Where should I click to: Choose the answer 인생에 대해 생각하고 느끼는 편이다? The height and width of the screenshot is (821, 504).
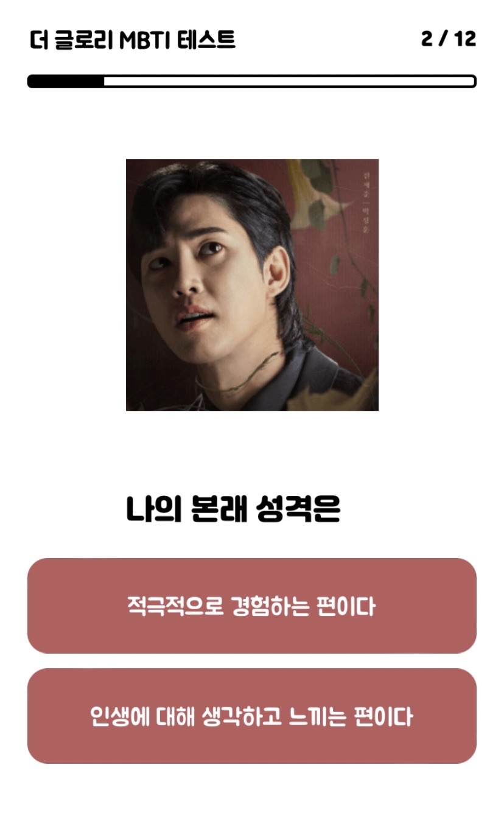pos(251,716)
